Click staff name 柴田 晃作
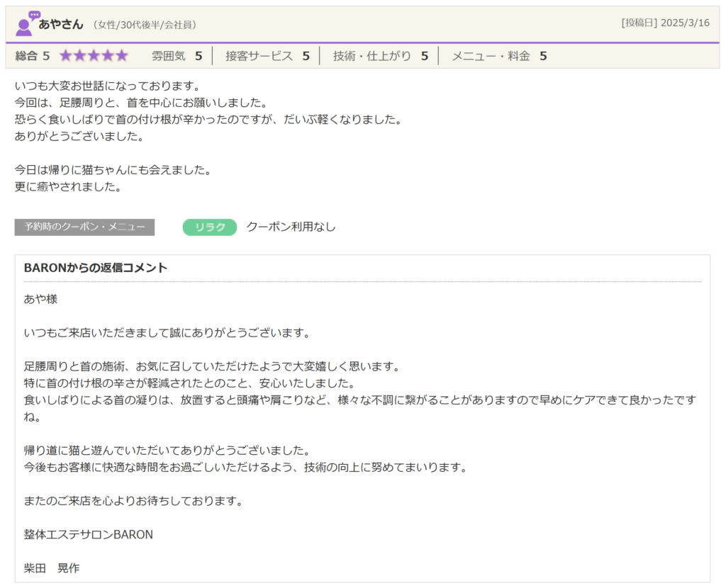The image size is (726, 588). coord(52,568)
